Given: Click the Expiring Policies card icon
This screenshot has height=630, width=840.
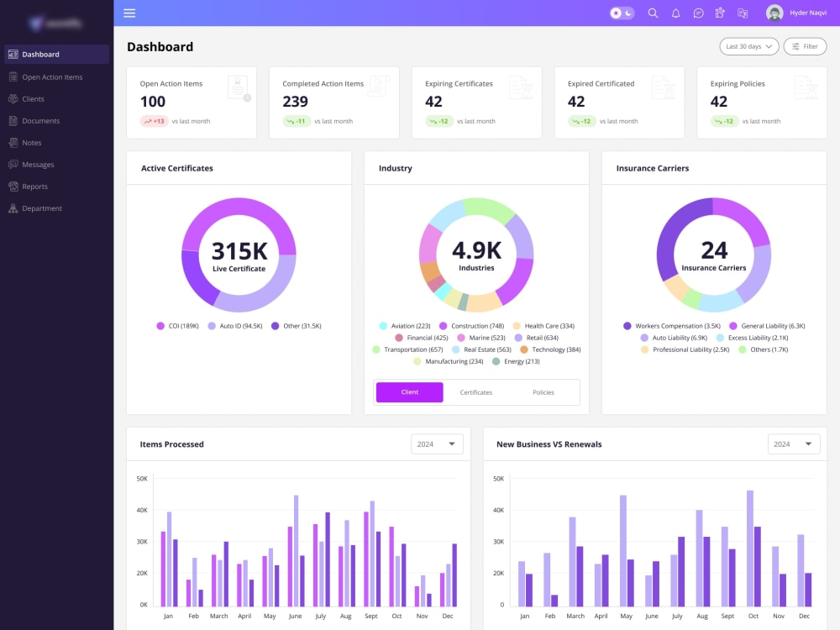Looking at the screenshot, I should (x=806, y=87).
